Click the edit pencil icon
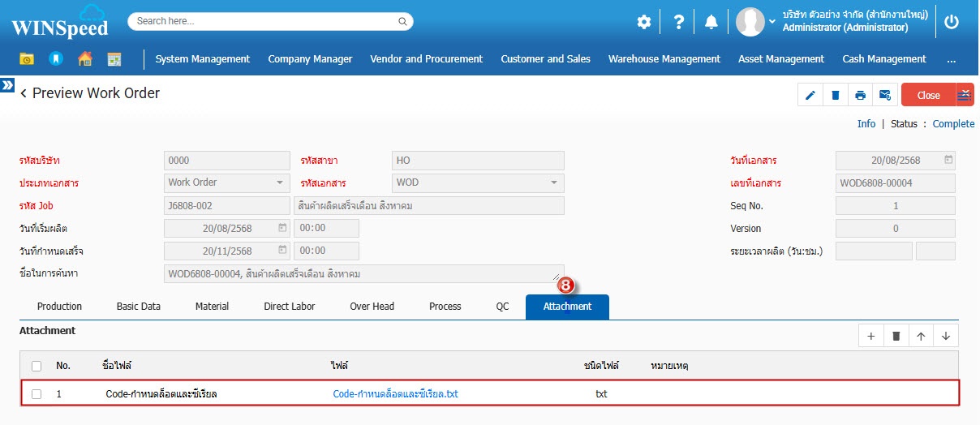The width and height of the screenshot is (980, 425). click(810, 95)
